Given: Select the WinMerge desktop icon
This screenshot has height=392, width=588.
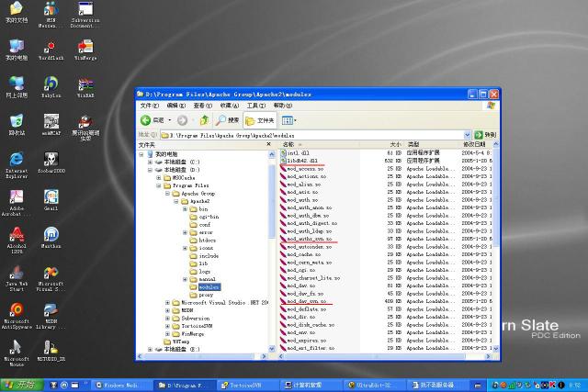Looking at the screenshot, I should pos(85,50).
